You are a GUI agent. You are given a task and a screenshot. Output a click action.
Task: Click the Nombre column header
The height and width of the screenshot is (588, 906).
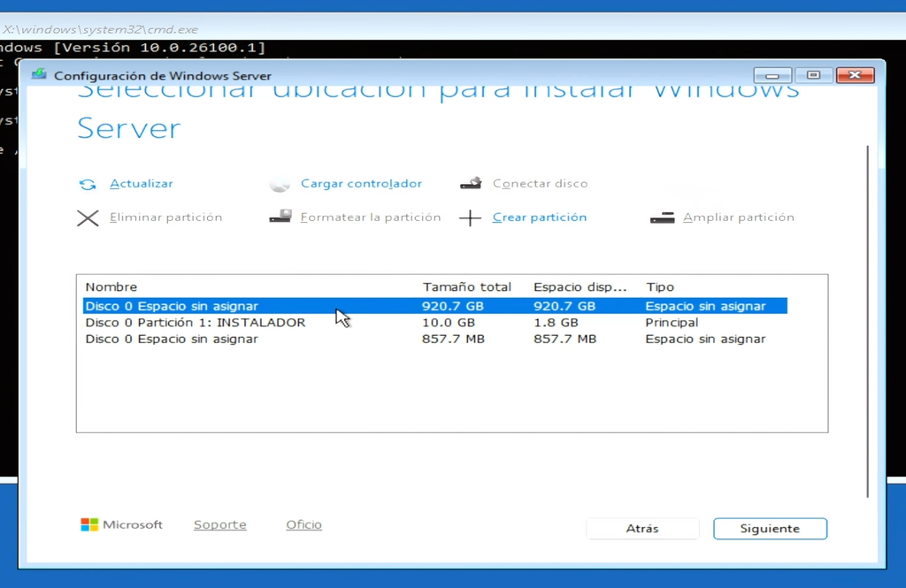click(x=111, y=286)
